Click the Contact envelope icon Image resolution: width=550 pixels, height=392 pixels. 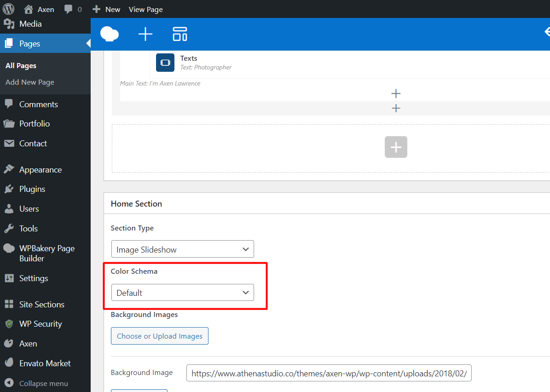[9, 143]
